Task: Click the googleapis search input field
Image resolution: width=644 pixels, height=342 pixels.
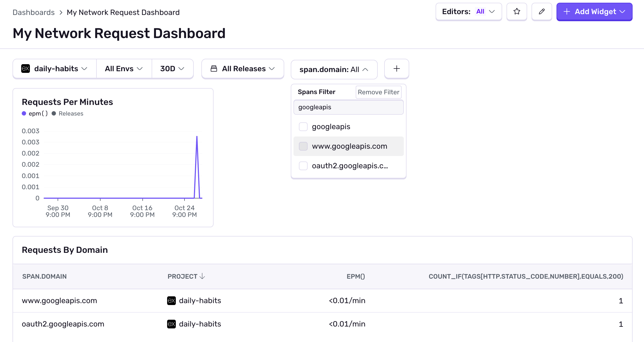Action: click(x=348, y=107)
